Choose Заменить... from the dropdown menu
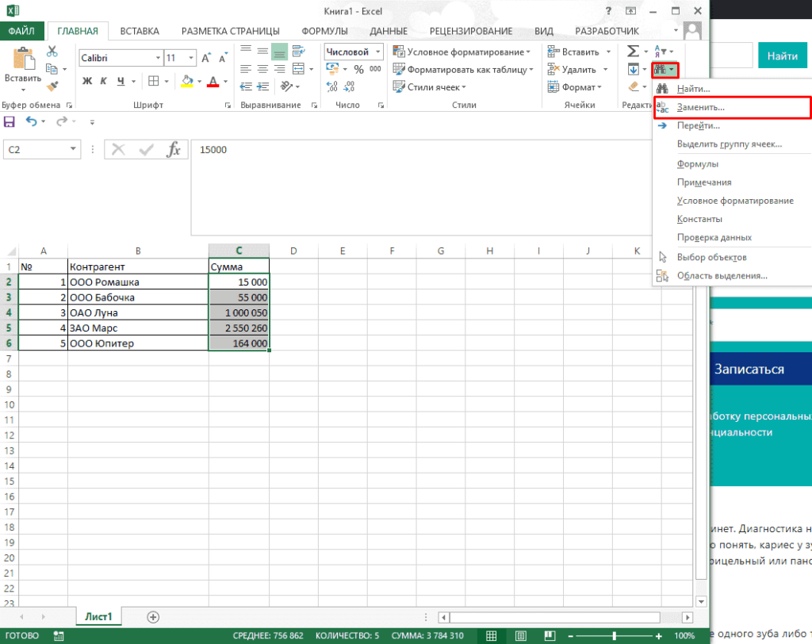Image resolution: width=812 pixels, height=644 pixels. pyautogui.click(x=700, y=107)
